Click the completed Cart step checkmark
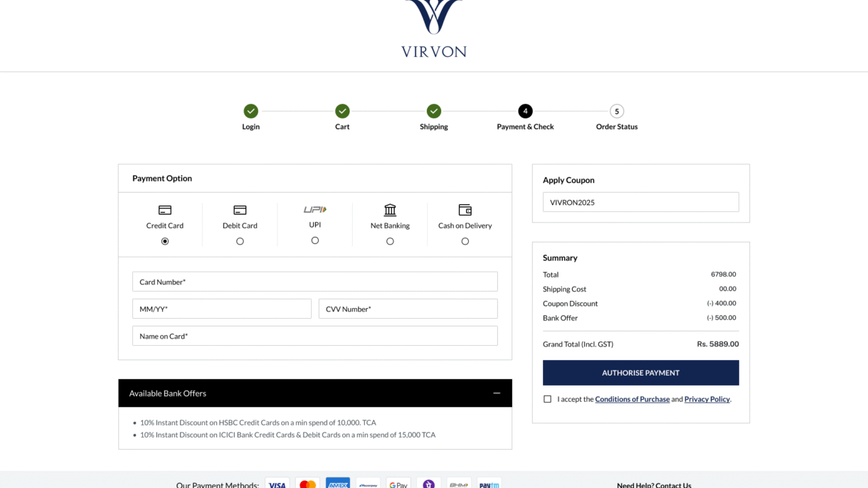Viewport: 868px width, 488px height. 342,111
